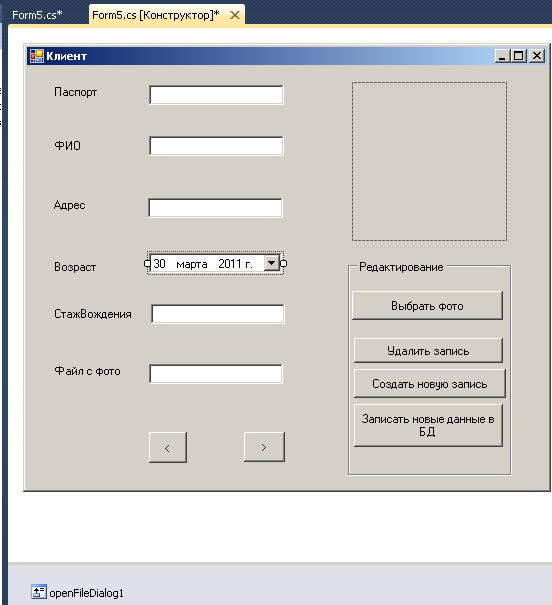
Task: Click the year 2011 in date picker
Action: pyautogui.click(x=230, y=264)
